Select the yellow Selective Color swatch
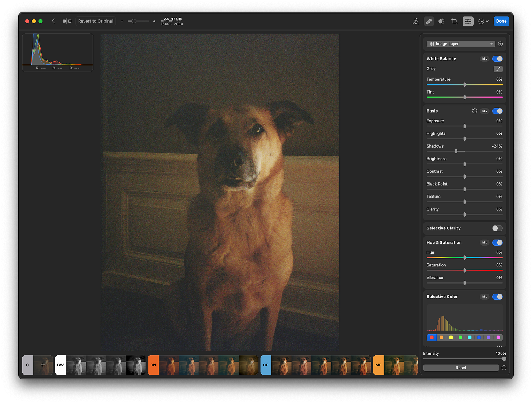Image resolution: width=532 pixels, height=403 pixels. click(x=451, y=338)
